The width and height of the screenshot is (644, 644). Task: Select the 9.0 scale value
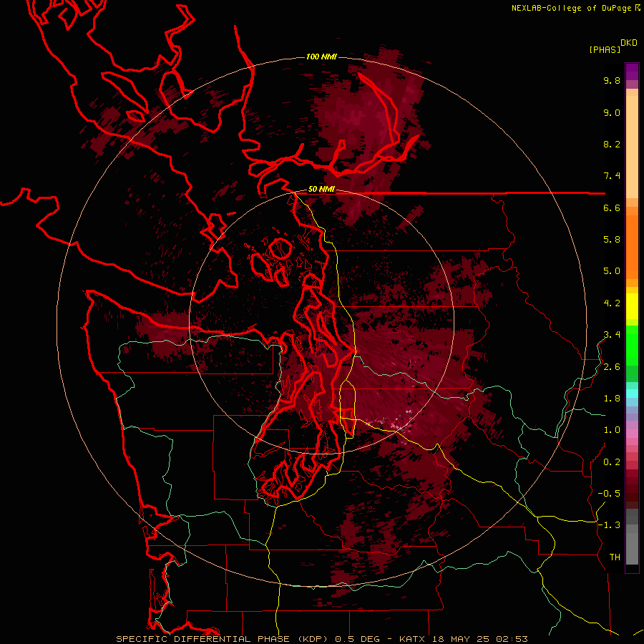pyautogui.click(x=612, y=112)
